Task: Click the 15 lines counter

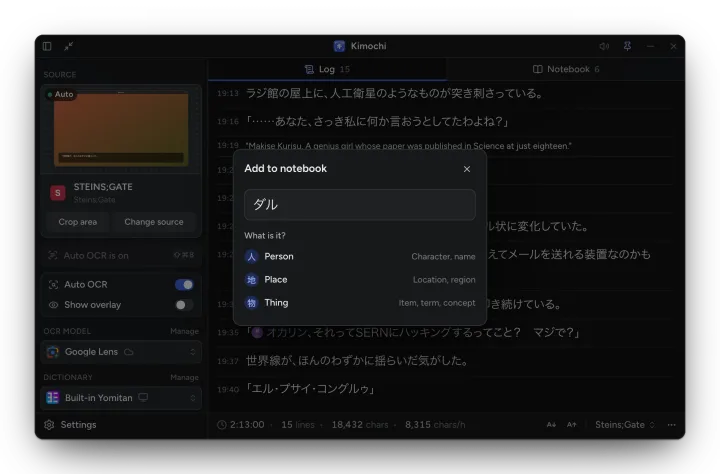Action: 298,425
